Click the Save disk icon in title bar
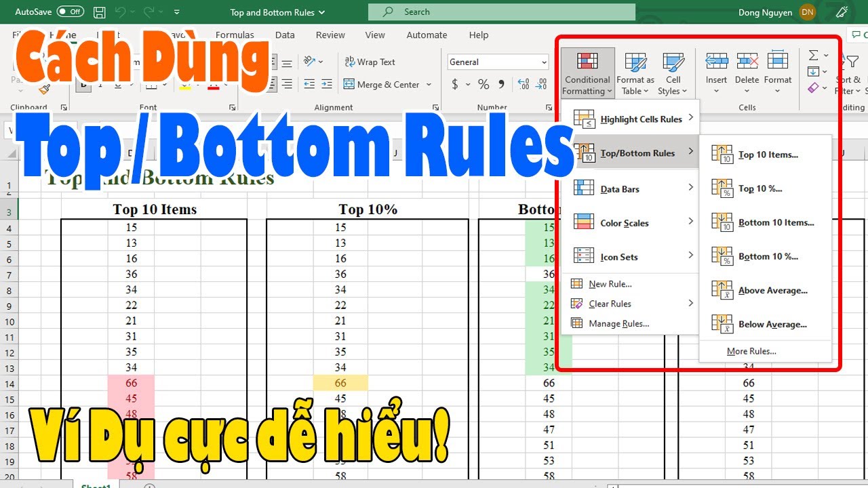The height and width of the screenshot is (488, 868). (100, 12)
